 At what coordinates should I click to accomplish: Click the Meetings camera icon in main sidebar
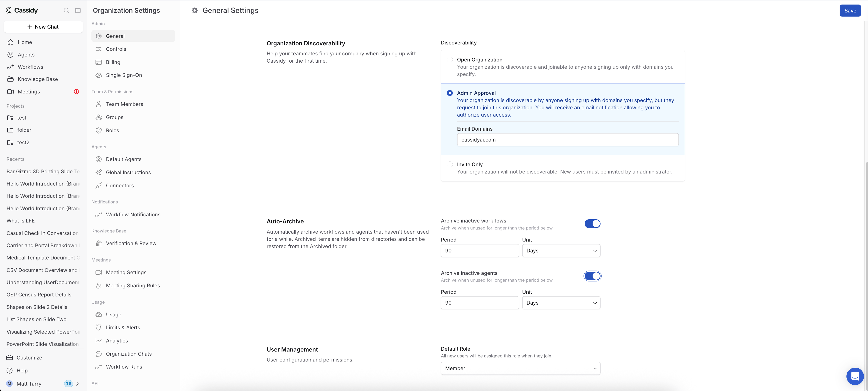[10, 92]
